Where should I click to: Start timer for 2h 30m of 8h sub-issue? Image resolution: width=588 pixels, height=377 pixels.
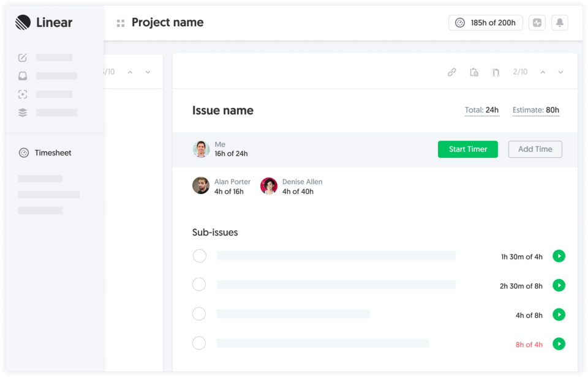point(559,285)
